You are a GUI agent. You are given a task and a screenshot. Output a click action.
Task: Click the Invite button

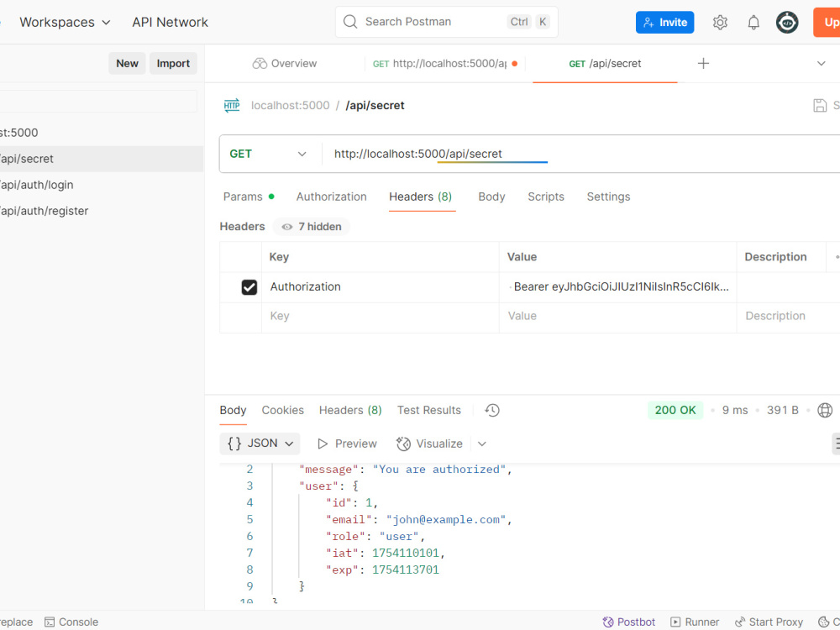pos(664,23)
